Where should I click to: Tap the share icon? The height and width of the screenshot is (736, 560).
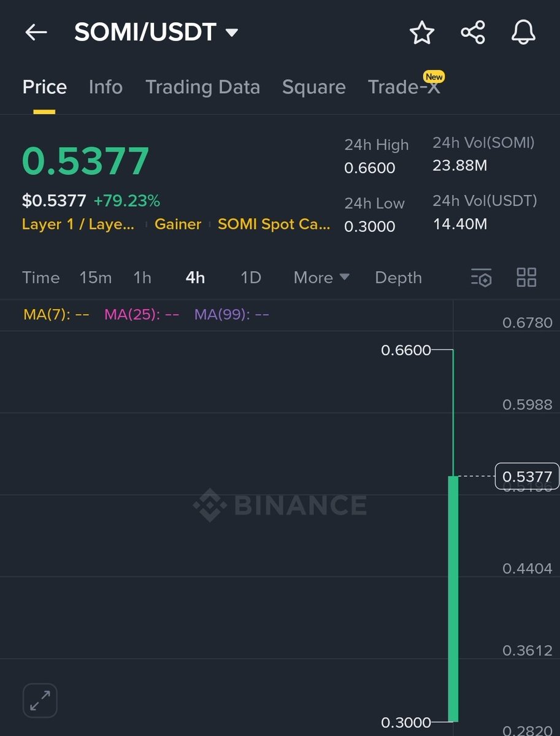472,33
